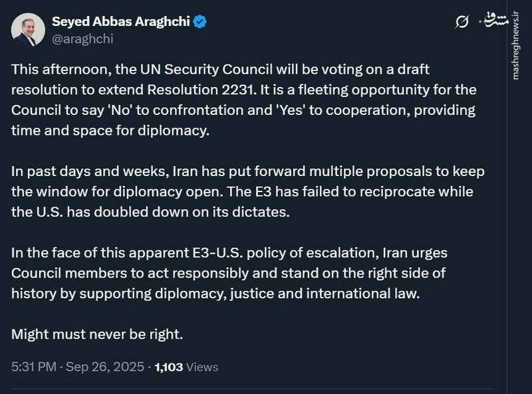Open the Seyed Abbas Araghchi display name
Viewport: 532px width, 394px height.
(x=121, y=22)
